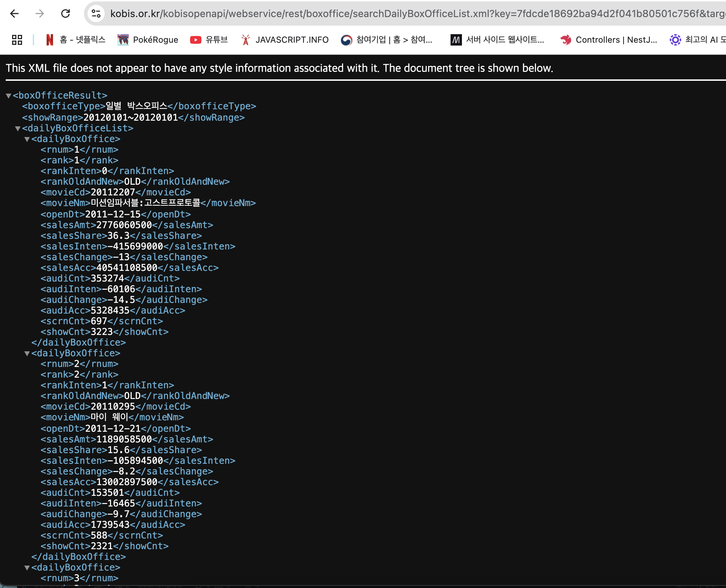Screen dimensions: 726x588
Task: Click salesInten value -415699000
Action: tap(135, 246)
